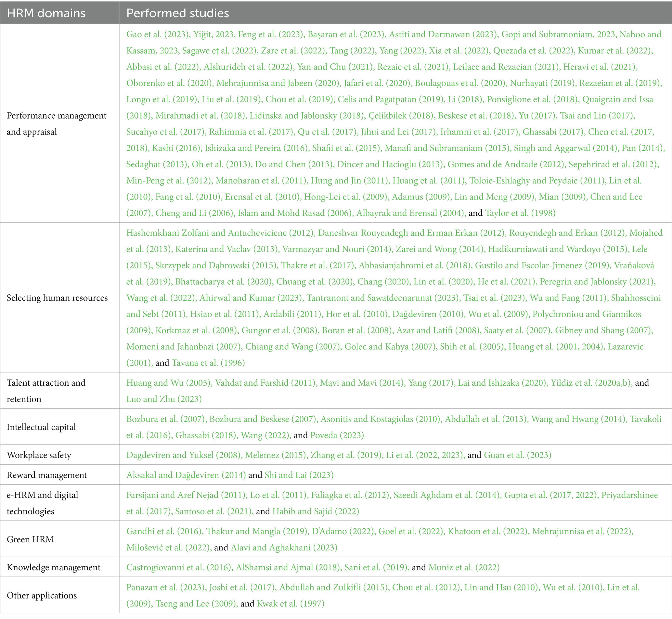Open Guan et al. (2023) reference

(x=518, y=455)
